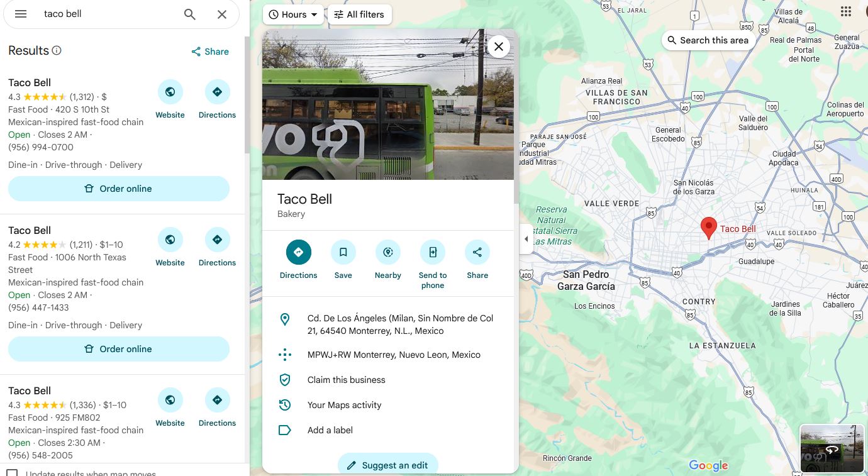Screen dimensions: 868x476
Task: Click Add a label
Action: point(330,430)
